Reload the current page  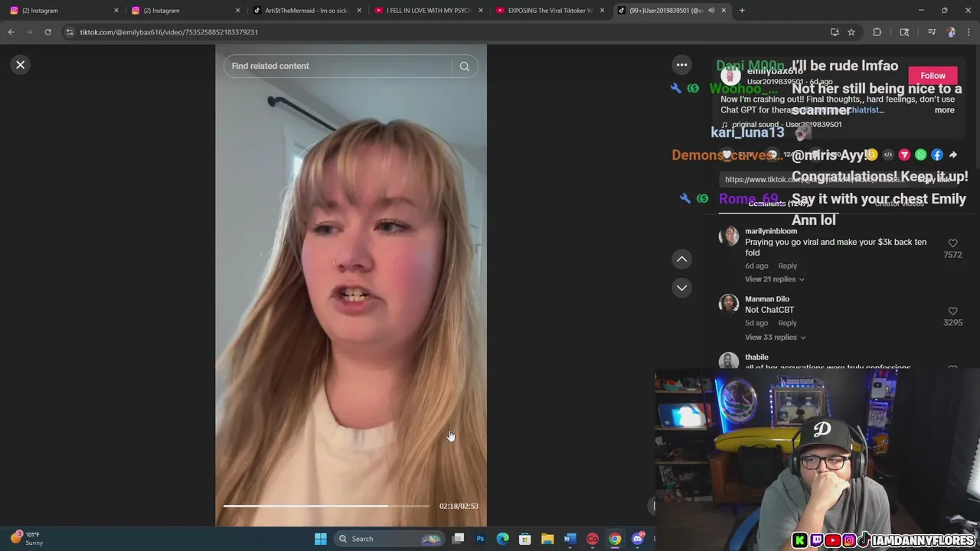(x=47, y=32)
